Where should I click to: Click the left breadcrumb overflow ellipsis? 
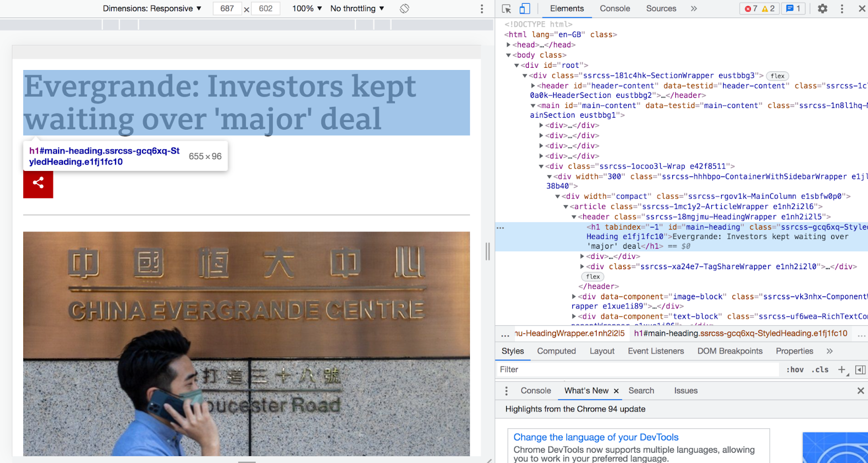click(x=505, y=335)
